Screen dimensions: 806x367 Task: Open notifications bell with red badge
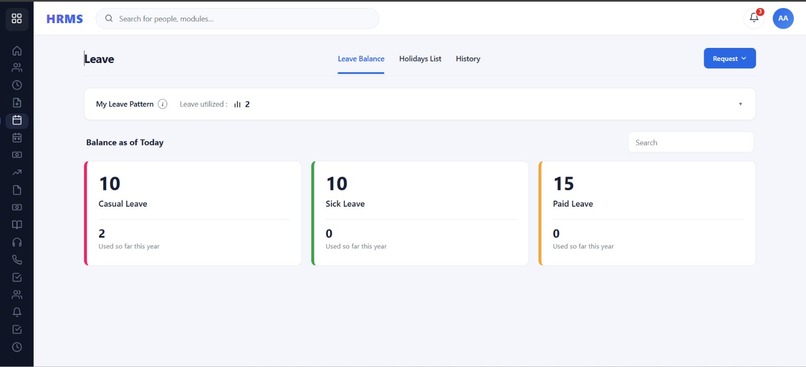tap(754, 18)
